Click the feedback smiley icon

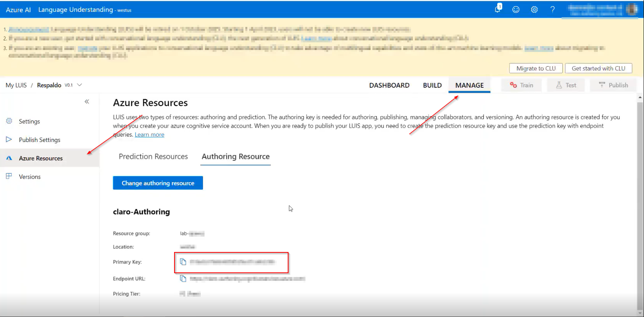coord(516,10)
